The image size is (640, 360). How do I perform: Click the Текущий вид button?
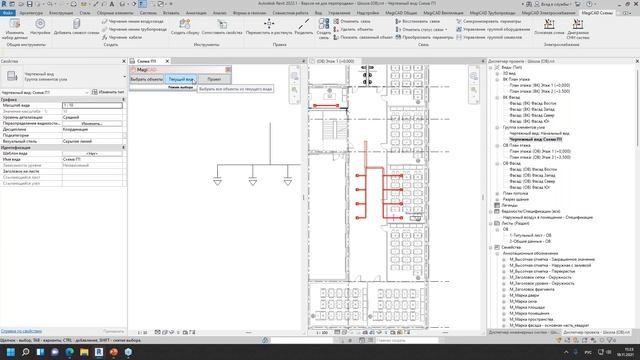pyautogui.click(x=181, y=79)
